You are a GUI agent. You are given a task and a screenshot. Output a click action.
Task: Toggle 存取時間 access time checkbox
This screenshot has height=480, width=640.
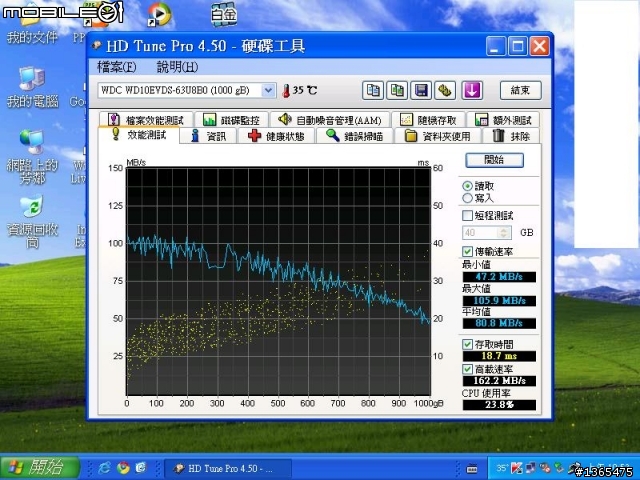[x=467, y=344]
